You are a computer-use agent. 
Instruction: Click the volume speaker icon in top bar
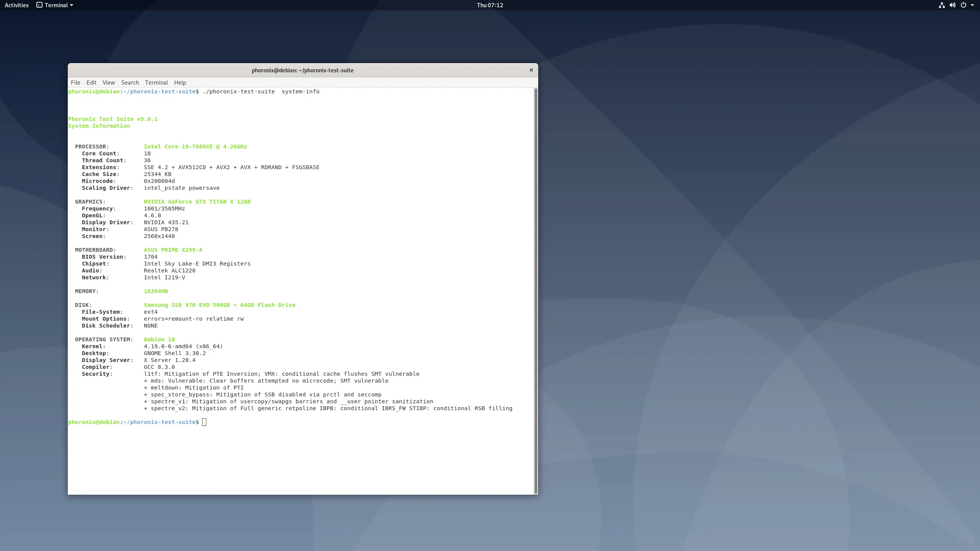[952, 5]
